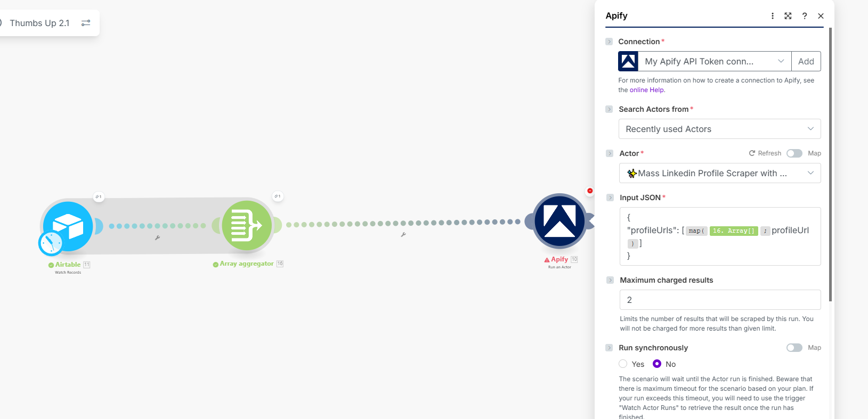Open the online Help link
This screenshot has height=419, width=868.
(647, 90)
